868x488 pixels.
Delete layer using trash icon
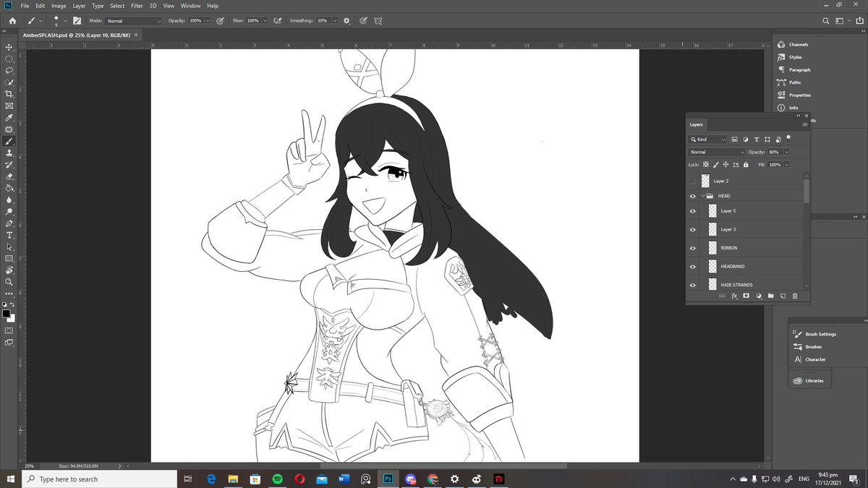pos(794,296)
